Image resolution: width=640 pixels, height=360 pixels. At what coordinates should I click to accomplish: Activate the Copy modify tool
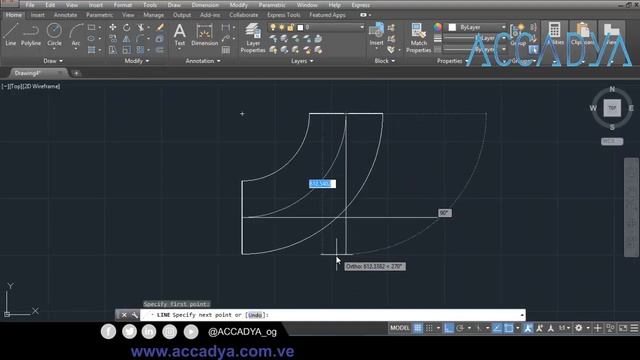(x=113, y=39)
